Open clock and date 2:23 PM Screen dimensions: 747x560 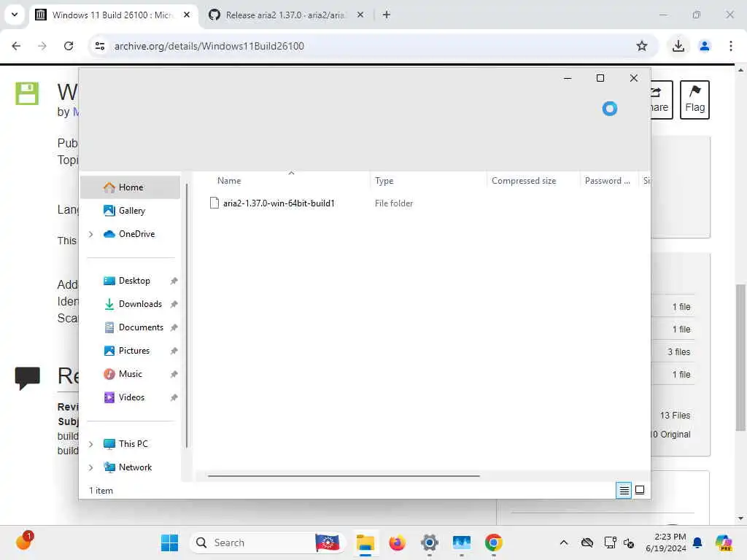coord(666,542)
